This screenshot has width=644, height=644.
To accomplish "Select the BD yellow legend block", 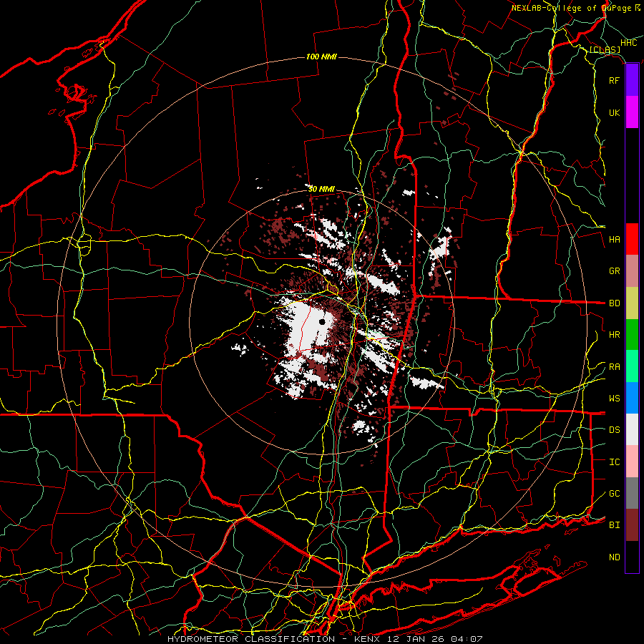I will pos(632,303).
